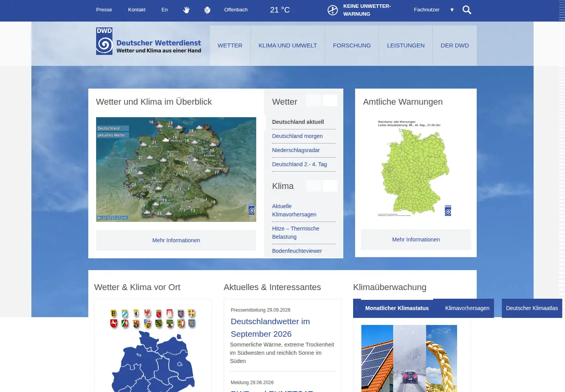Select the Schleswig-Holstein coat of arms
Viewport: 565px width, 392px height.
pyautogui.click(x=181, y=323)
